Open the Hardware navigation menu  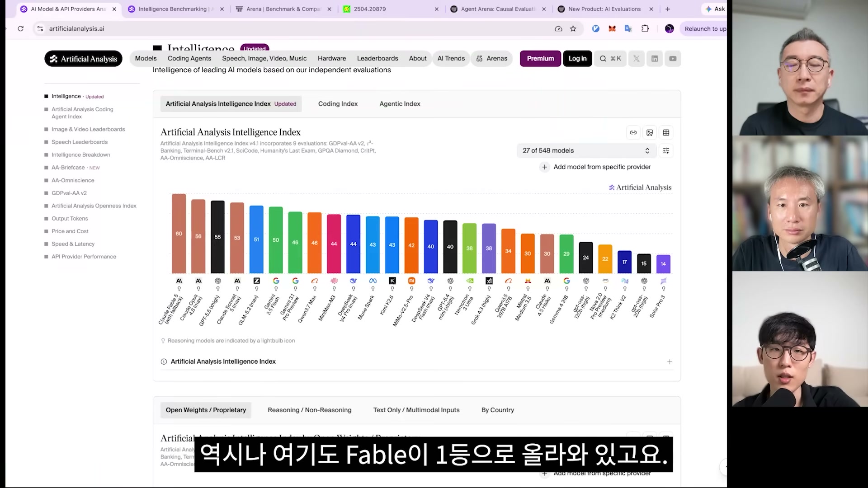pos(332,58)
